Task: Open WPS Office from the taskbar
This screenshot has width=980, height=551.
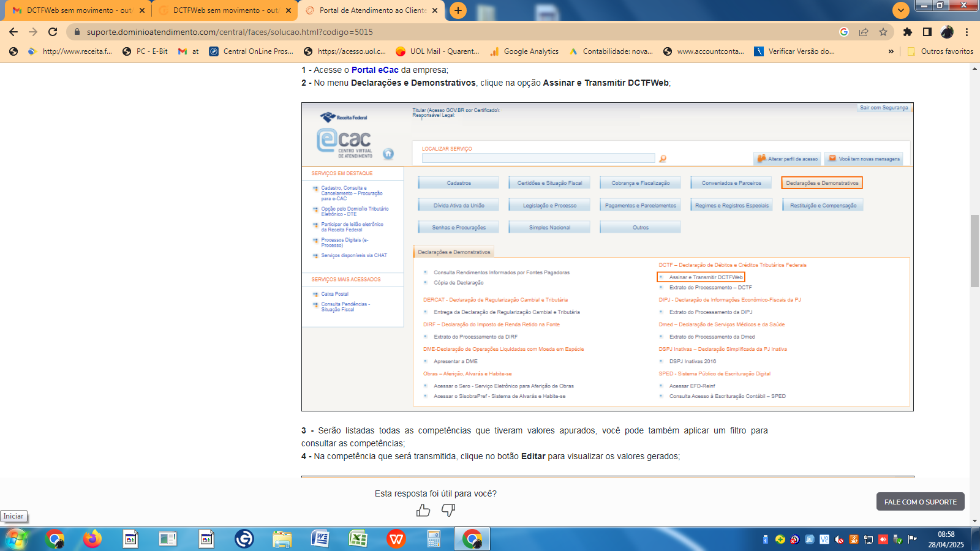Action: [x=396, y=539]
